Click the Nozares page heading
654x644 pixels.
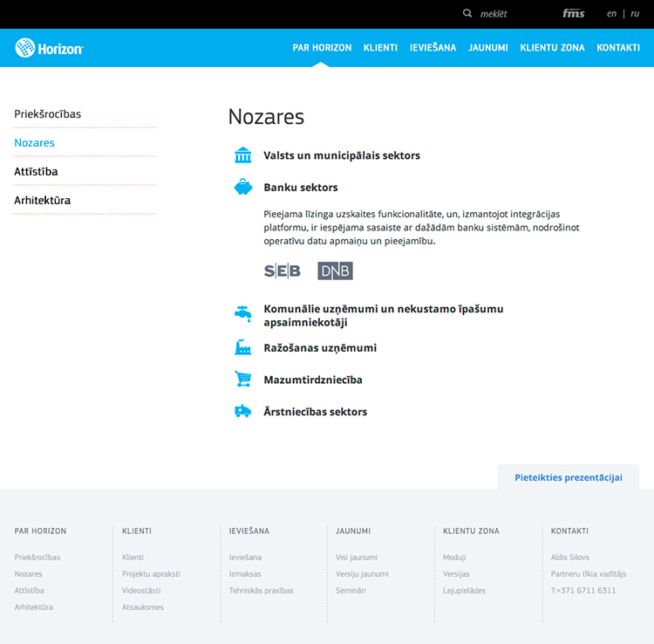(266, 116)
